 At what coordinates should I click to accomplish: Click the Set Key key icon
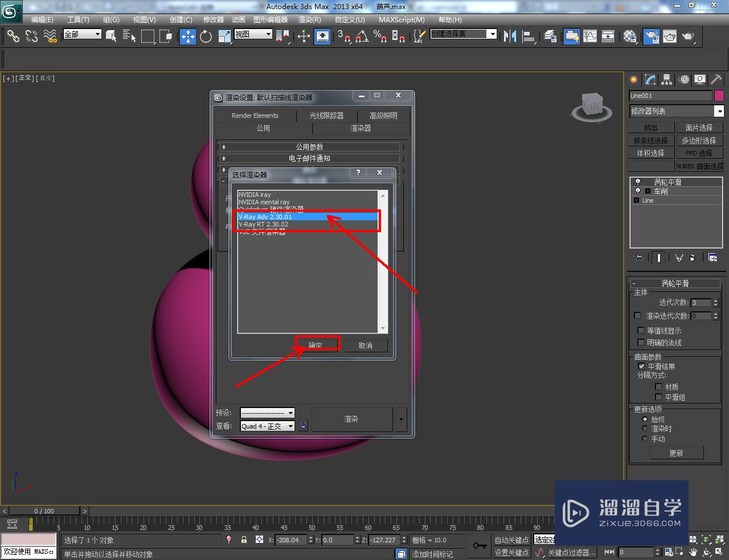coord(480,546)
